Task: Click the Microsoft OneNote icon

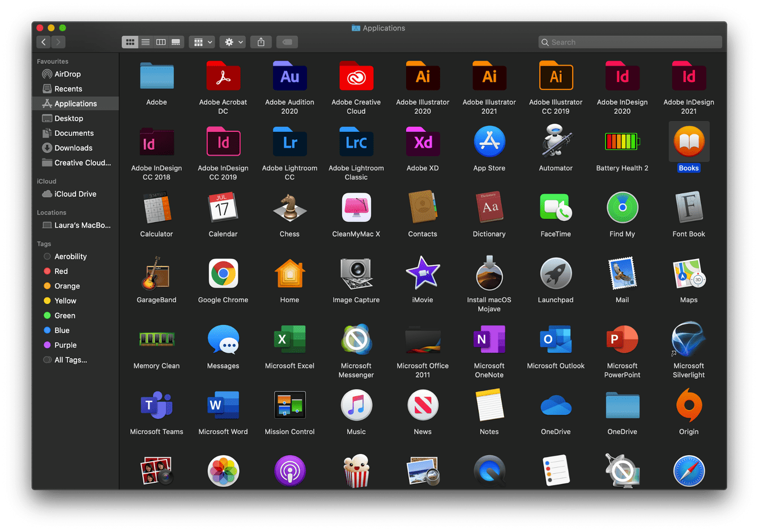Action: [489, 340]
